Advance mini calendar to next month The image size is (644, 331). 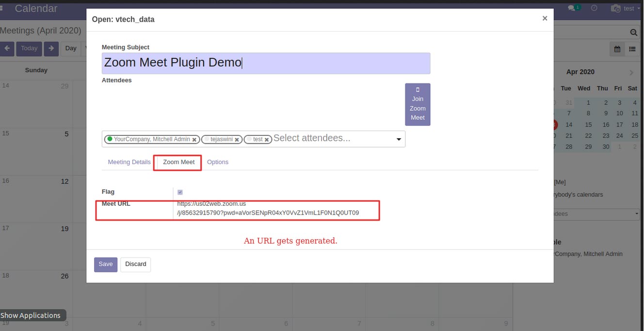631,72
